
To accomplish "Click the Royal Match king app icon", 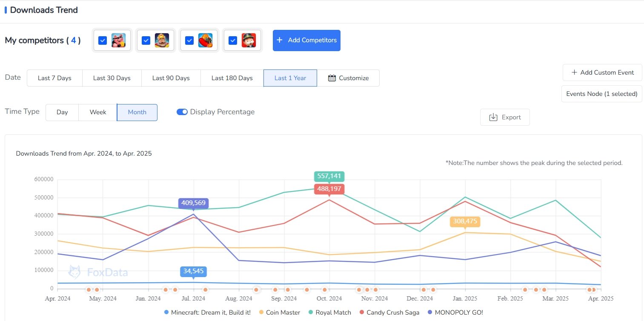I will 162,40.
